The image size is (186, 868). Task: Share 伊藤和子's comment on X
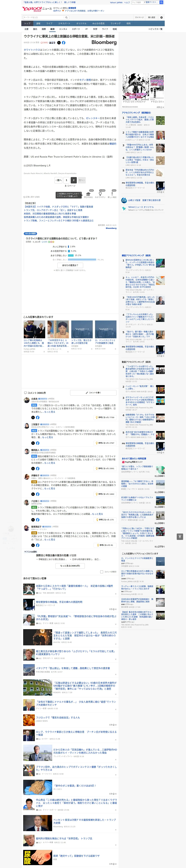click(x=33, y=494)
